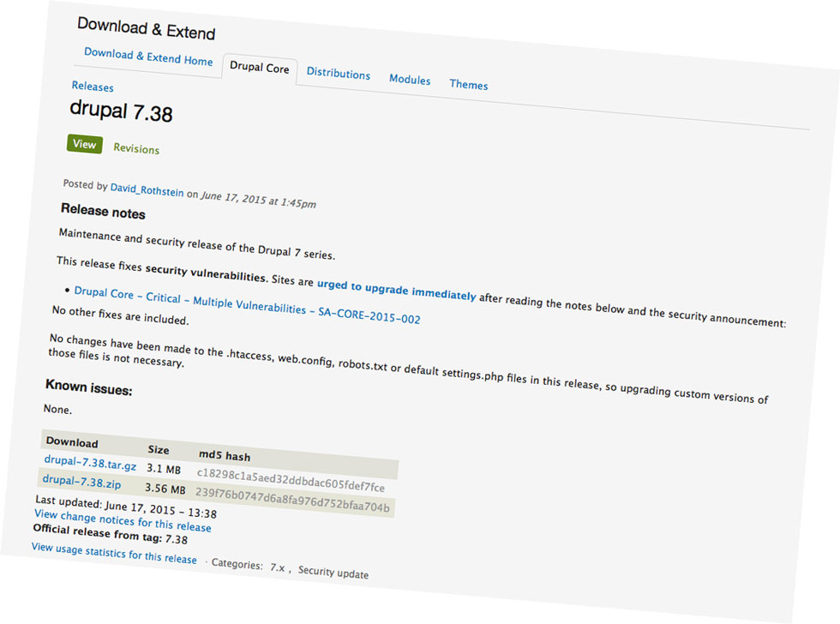Click the Security update category text

click(x=333, y=572)
